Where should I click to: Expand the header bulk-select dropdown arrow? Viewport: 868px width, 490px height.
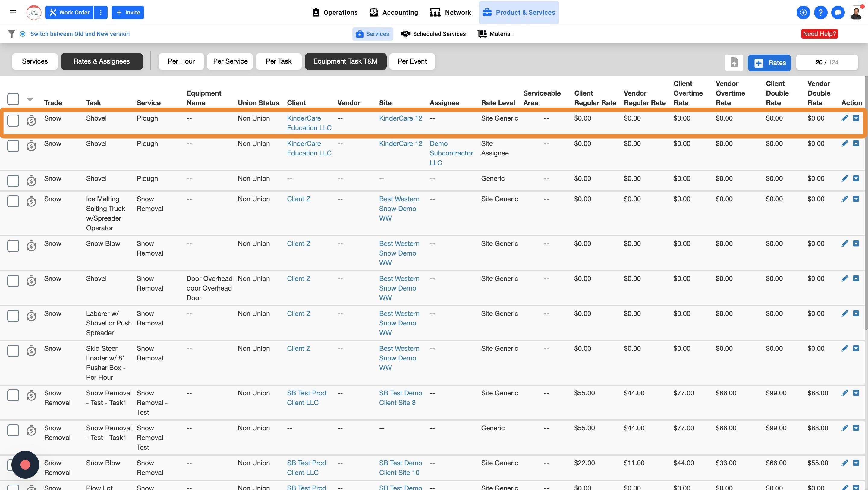[x=30, y=99]
